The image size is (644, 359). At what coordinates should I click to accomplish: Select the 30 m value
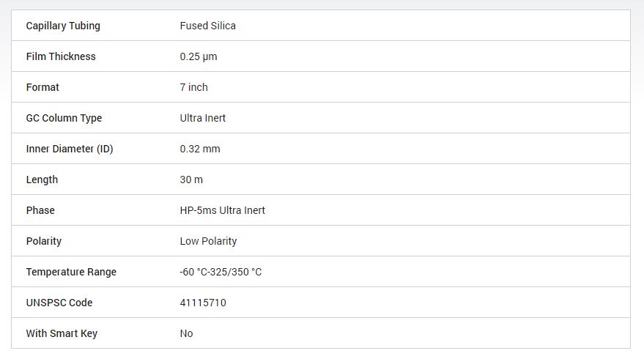click(191, 179)
